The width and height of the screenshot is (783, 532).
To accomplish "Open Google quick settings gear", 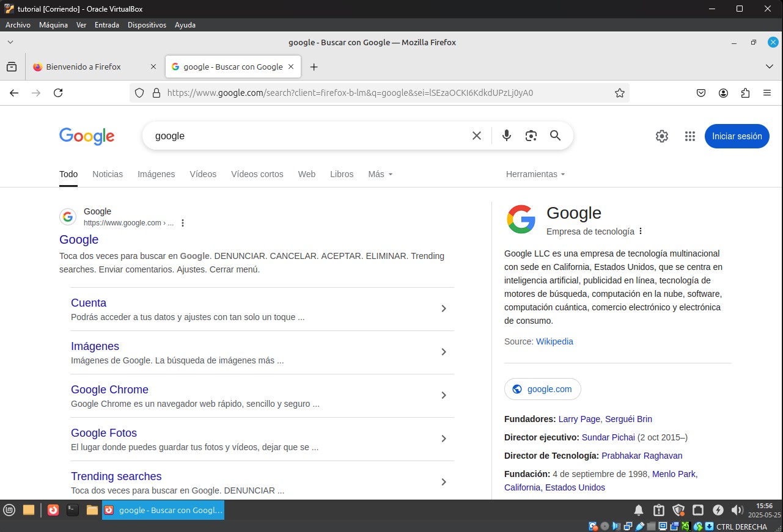I will pyautogui.click(x=662, y=136).
